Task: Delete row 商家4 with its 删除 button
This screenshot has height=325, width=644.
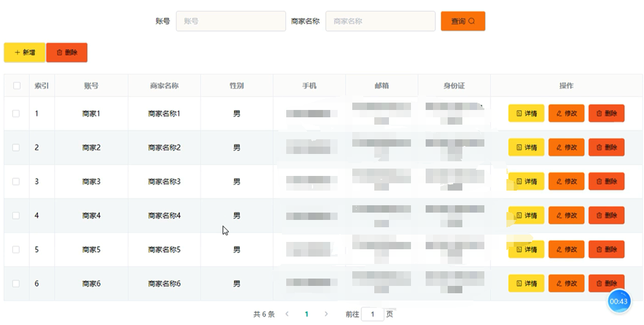Action: 607,216
